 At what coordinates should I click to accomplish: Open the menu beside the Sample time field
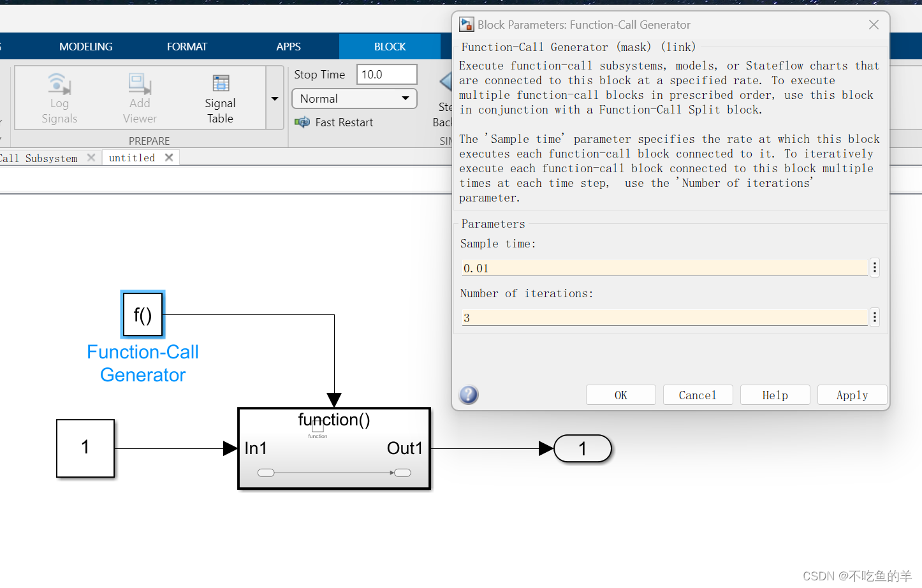pos(874,267)
